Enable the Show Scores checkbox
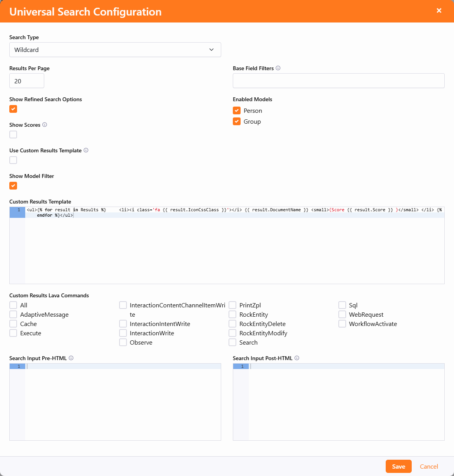Screen dimensions: 454x476 [13, 134]
